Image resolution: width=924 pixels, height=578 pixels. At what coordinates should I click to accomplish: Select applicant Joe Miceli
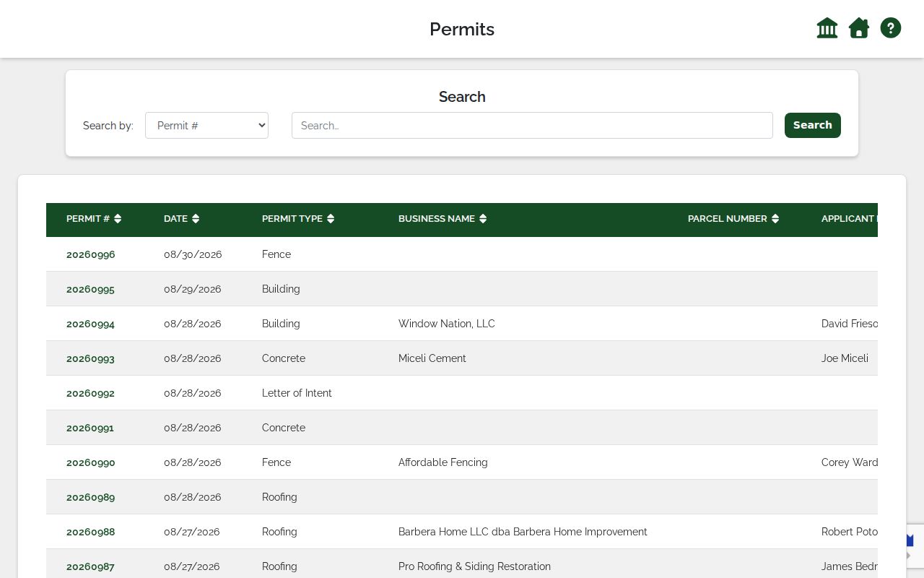pos(845,358)
